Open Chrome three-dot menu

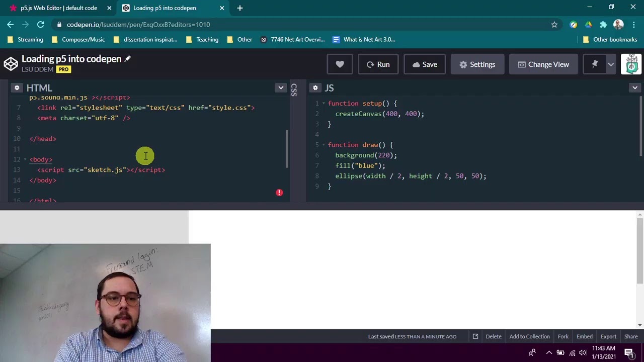pyautogui.click(x=633, y=24)
